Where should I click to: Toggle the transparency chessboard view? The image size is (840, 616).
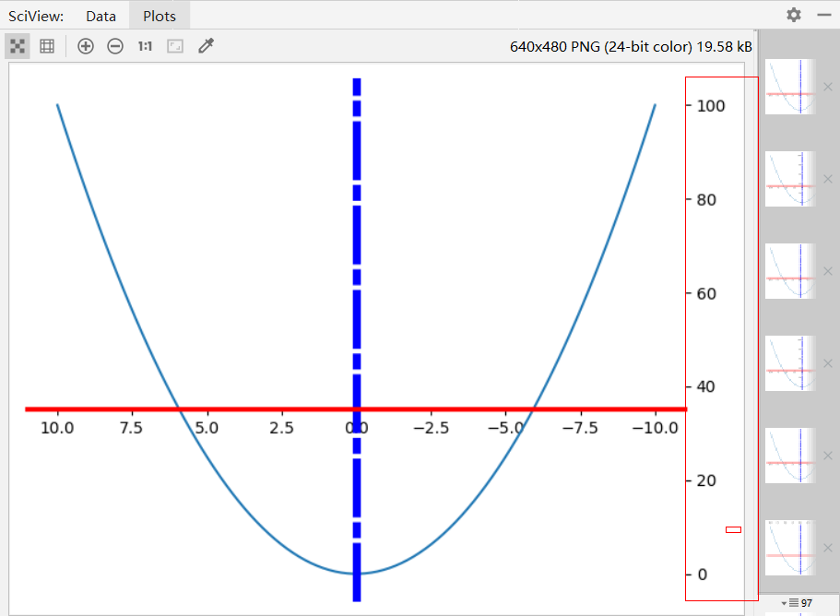17,45
